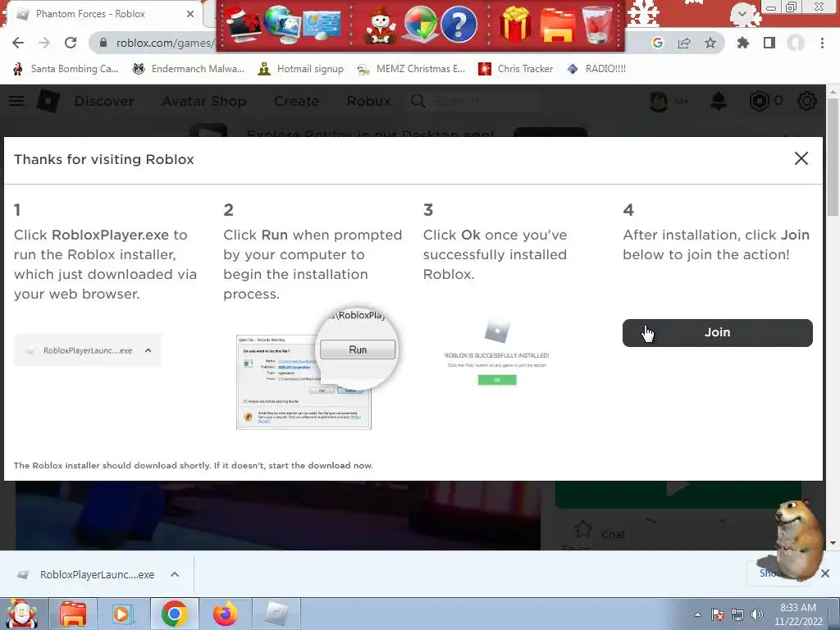Open the control panel icon in the top dock
This screenshot has width=840, height=630.
[322, 25]
